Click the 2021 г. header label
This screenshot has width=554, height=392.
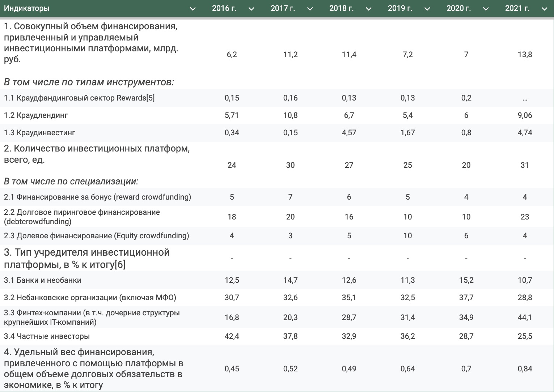(x=517, y=8)
